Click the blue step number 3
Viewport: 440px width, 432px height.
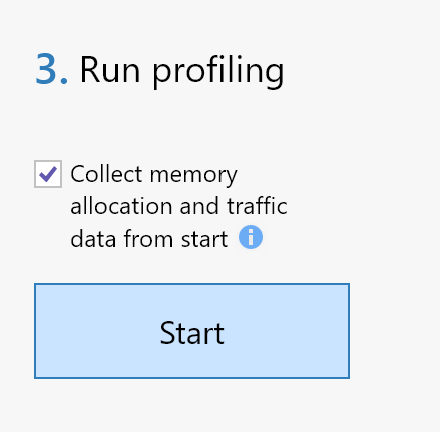pyautogui.click(x=51, y=69)
